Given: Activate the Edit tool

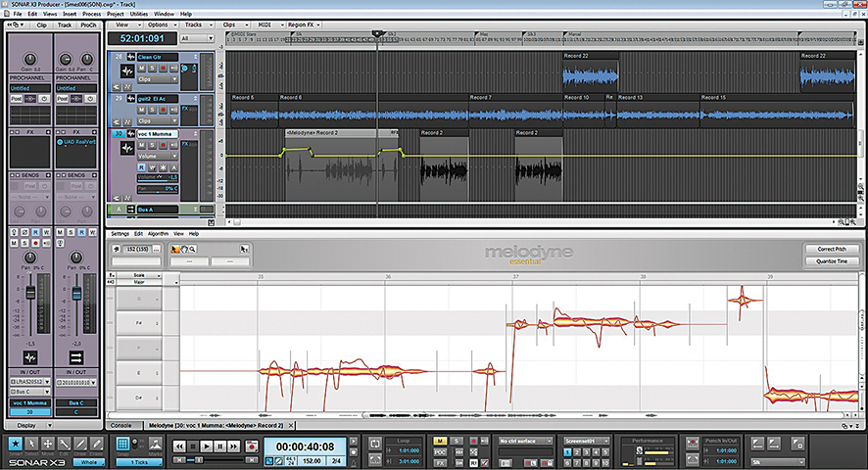Looking at the screenshot, I should coord(65,444).
